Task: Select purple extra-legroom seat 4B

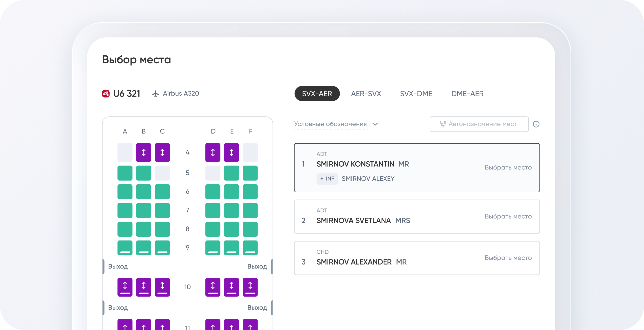Action: tap(143, 152)
